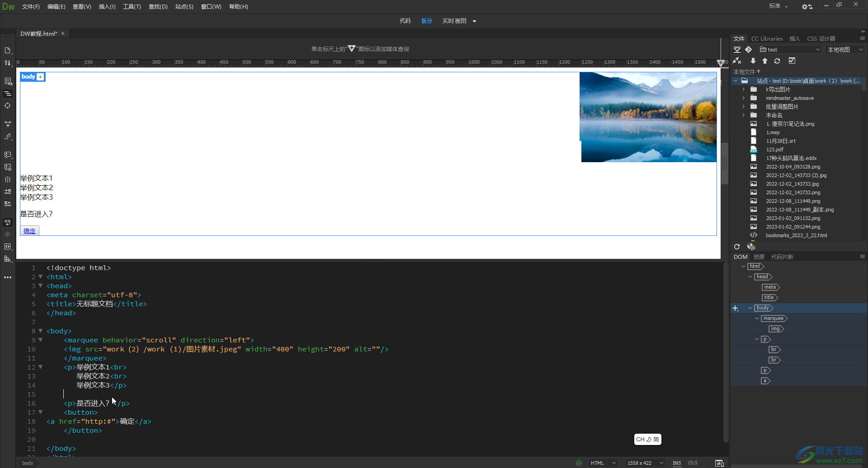This screenshot has height=468, width=868.
Task: Switch to 代码片断 tab
Action: click(782, 257)
